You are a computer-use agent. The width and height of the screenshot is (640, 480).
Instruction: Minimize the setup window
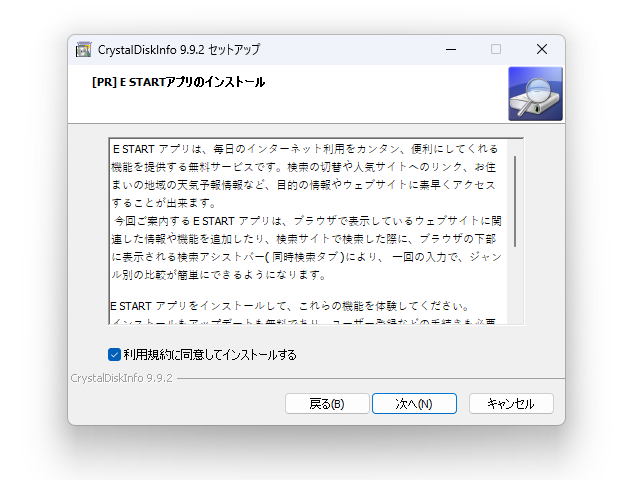[x=451, y=49]
